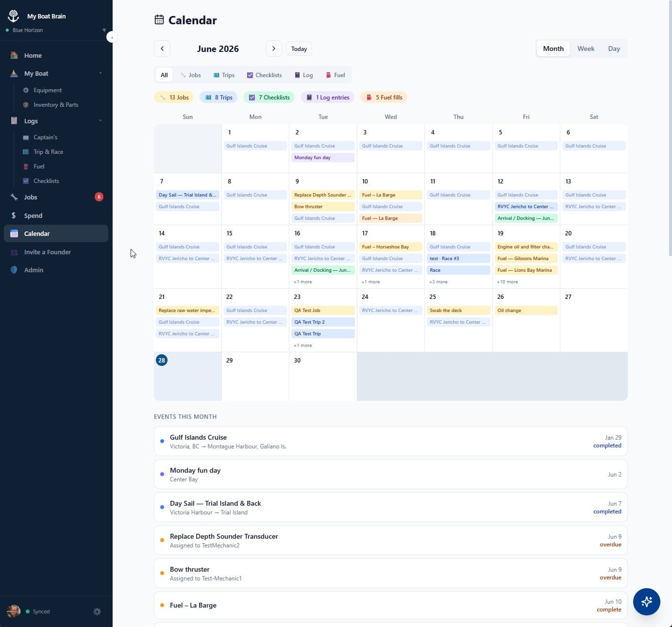
Task: Open Oil change event on June 26
Action: tap(526, 311)
